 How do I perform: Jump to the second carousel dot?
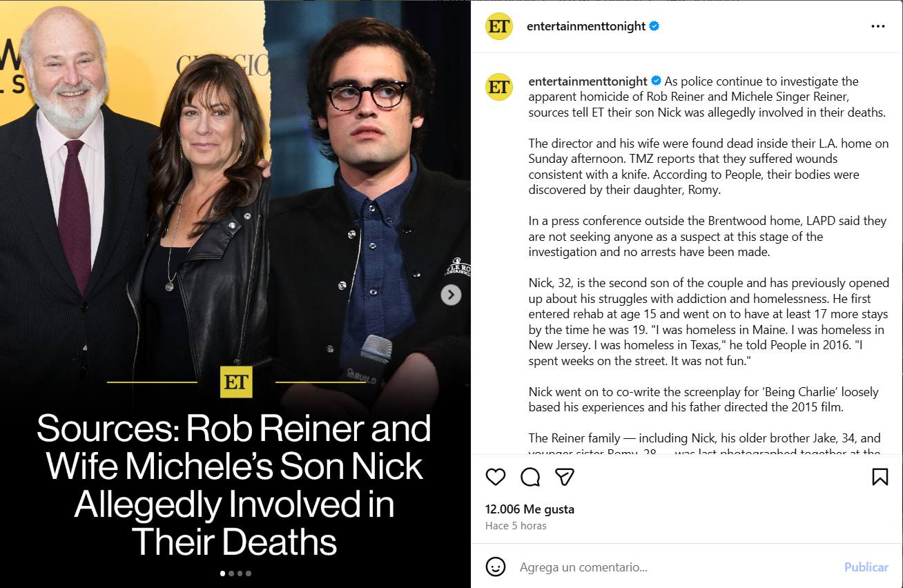point(231,573)
